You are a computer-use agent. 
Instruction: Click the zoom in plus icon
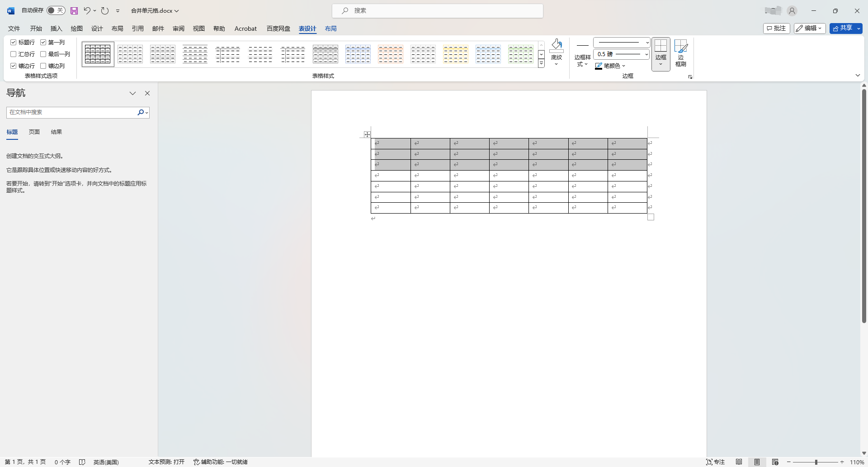[x=842, y=462]
